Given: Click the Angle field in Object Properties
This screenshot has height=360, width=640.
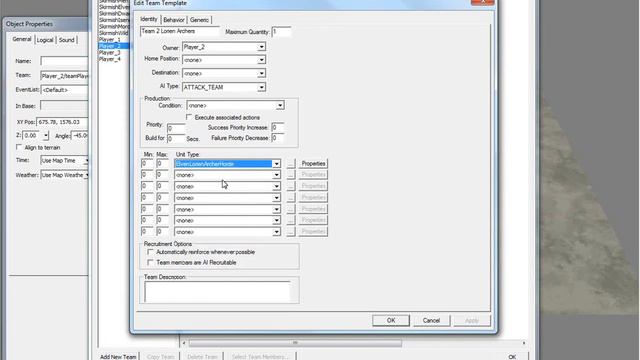Looking at the screenshot, I should tap(80, 136).
